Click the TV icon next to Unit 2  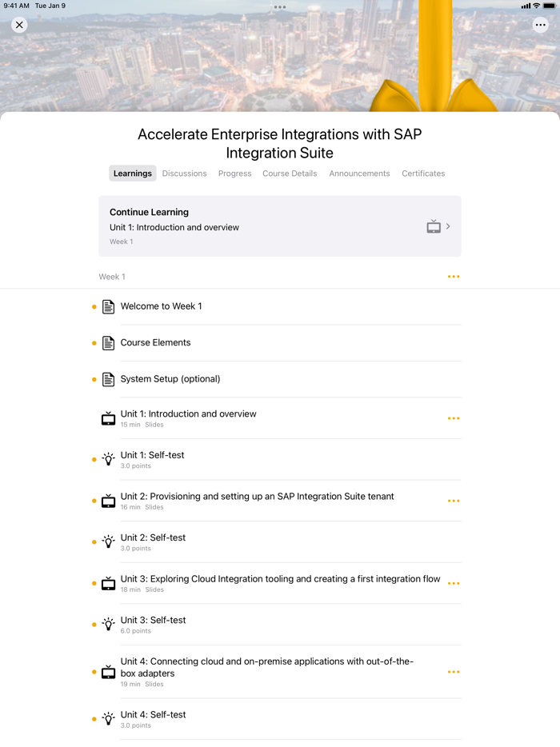coord(108,501)
